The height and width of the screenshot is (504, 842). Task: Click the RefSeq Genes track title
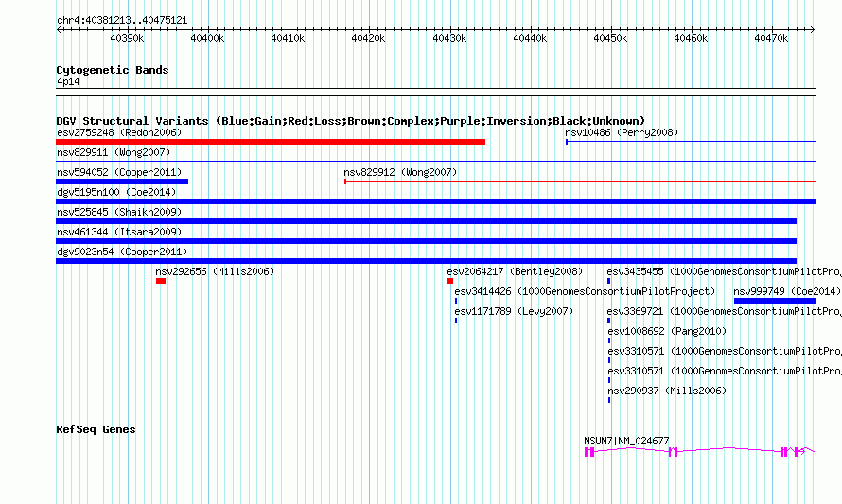click(x=96, y=429)
